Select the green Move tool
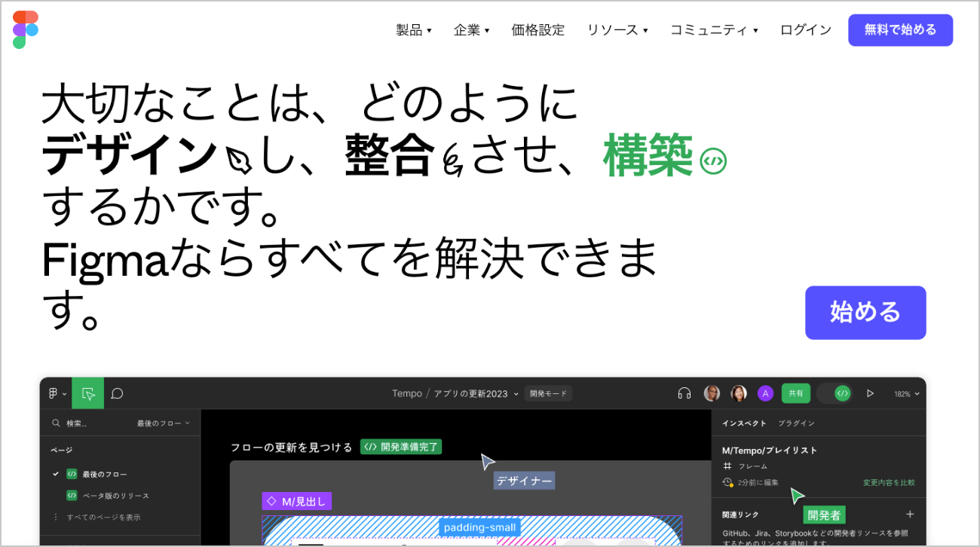This screenshot has height=547, width=980. click(88, 393)
